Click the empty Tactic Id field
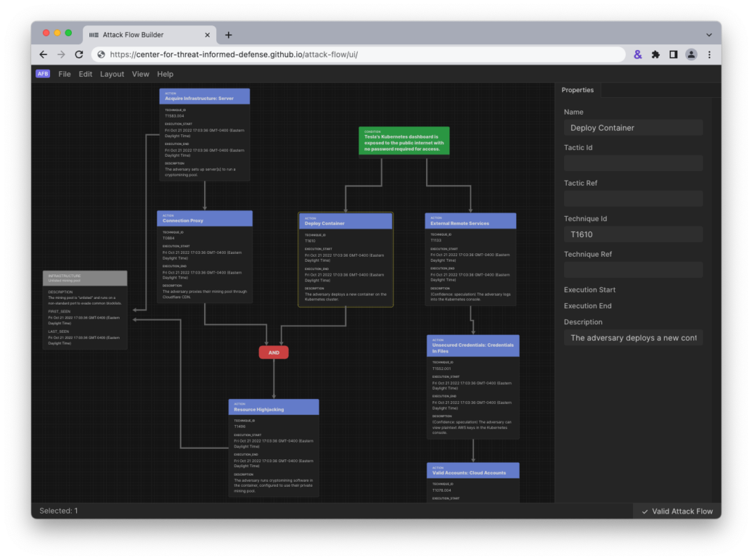Screen dimensions: 752x560 point(633,163)
